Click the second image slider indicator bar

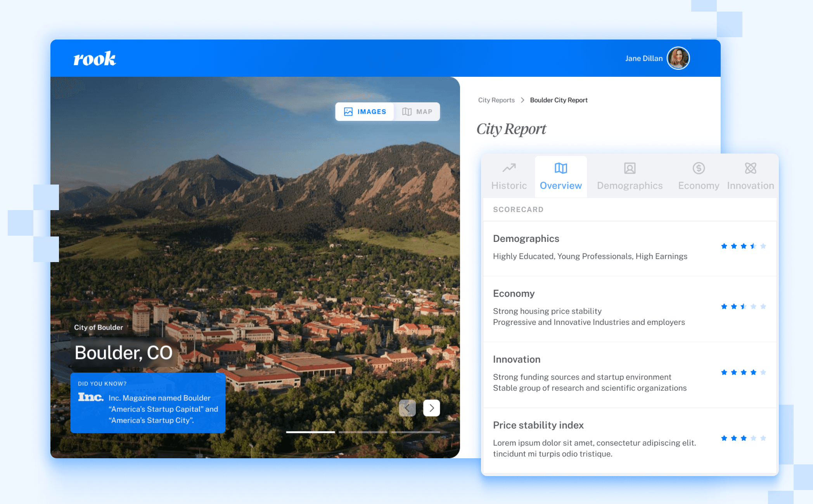pyautogui.click(x=363, y=432)
